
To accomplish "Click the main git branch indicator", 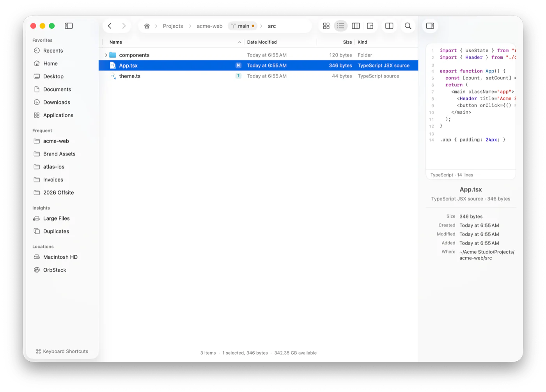I will [x=243, y=26].
